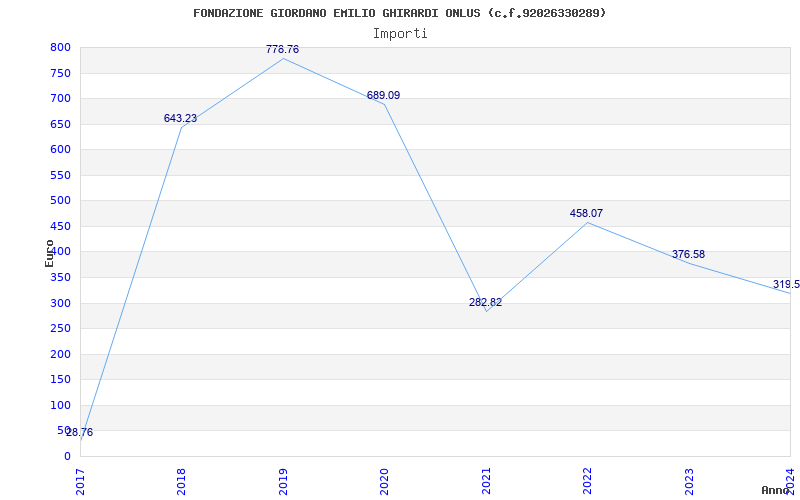Click the 776.76 data label

coord(282,49)
